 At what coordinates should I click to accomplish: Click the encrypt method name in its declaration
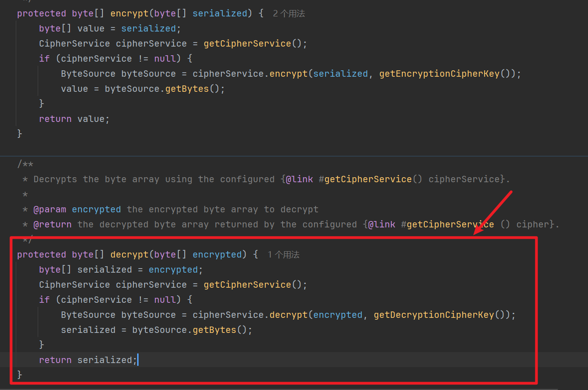point(129,14)
